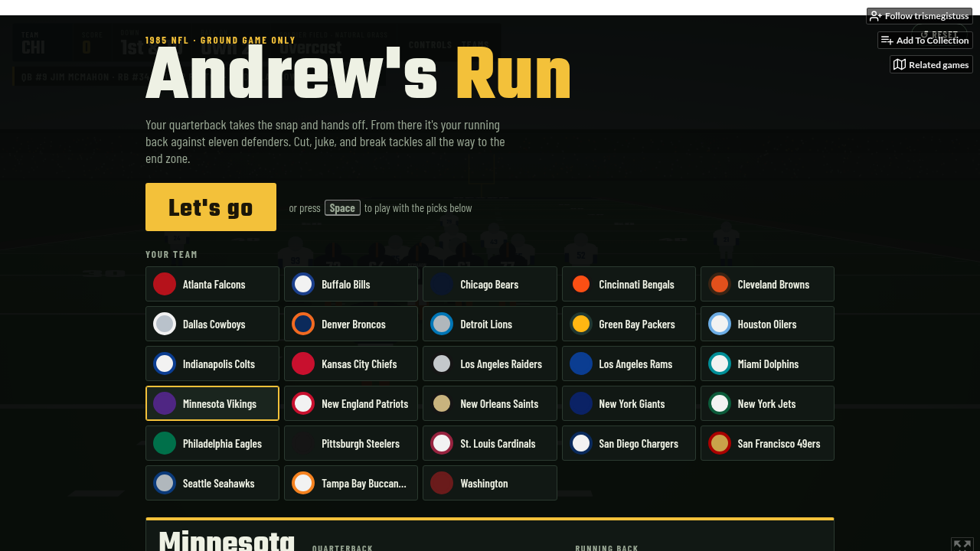980x551 pixels.
Task: Choose the St. Louis Cardinals team
Action: click(490, 443)
